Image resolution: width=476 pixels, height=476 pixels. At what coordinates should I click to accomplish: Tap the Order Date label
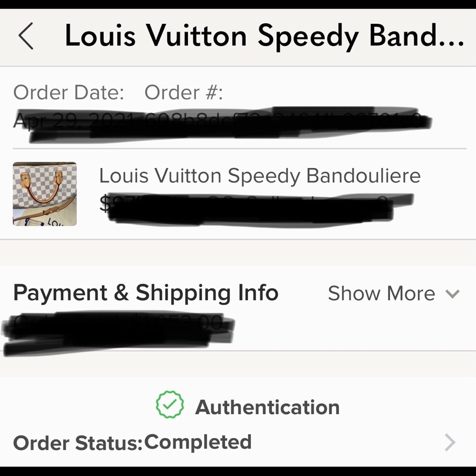tap(69, 92)
